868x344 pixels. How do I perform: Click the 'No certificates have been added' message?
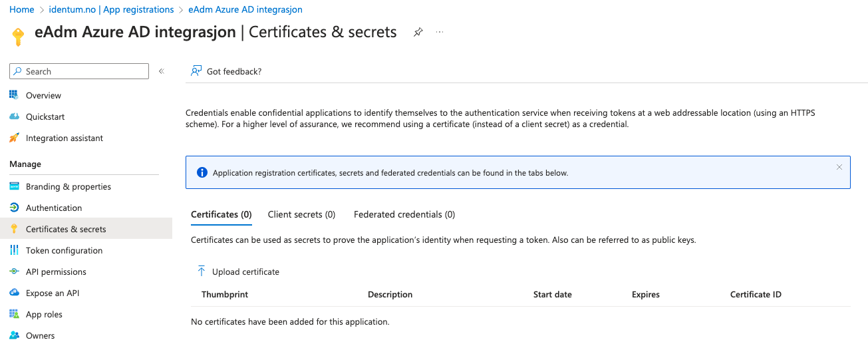[x=290, y=321]
